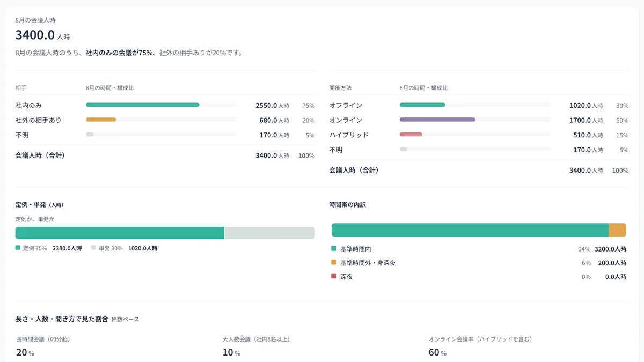The image size is (644, 362).
Task: Click the オフライン green bar
Action: (422, 105)
